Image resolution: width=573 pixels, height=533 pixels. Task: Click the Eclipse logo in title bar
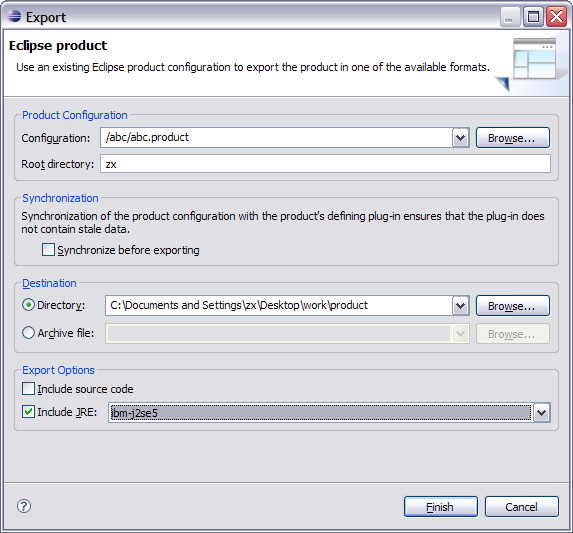pyautogui.click(x=14, y=16)
